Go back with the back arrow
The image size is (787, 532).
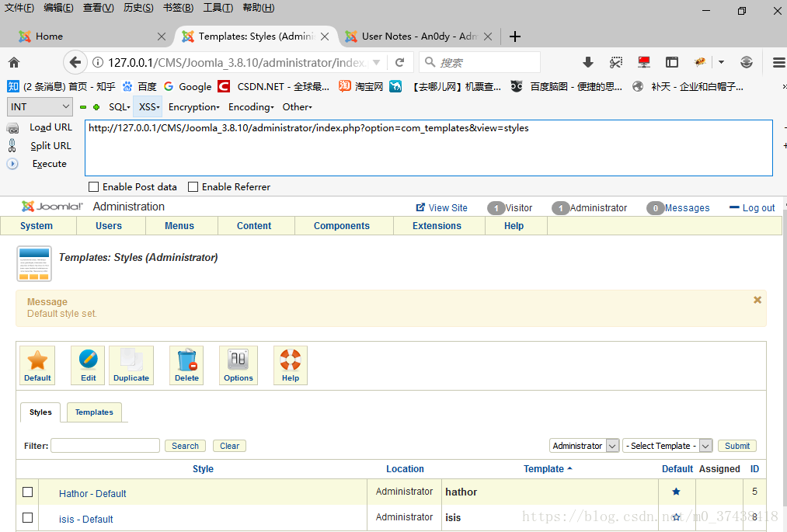(75, 62)
